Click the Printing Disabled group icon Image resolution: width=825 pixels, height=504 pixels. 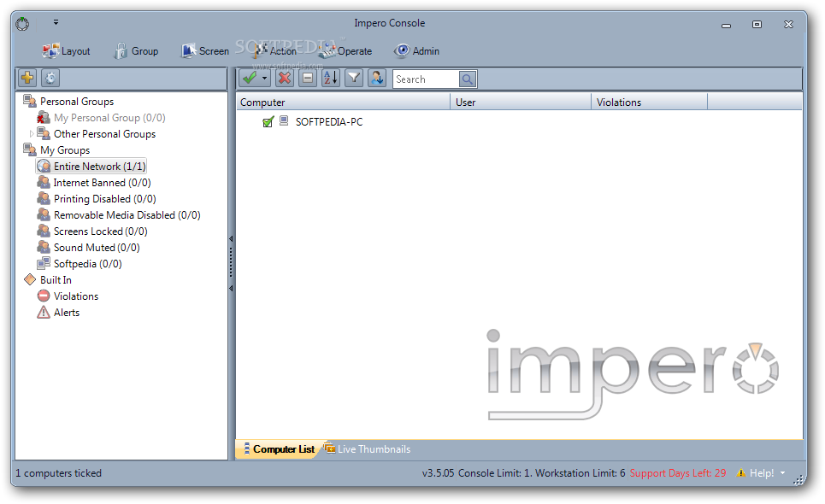(x=44, y=199)
